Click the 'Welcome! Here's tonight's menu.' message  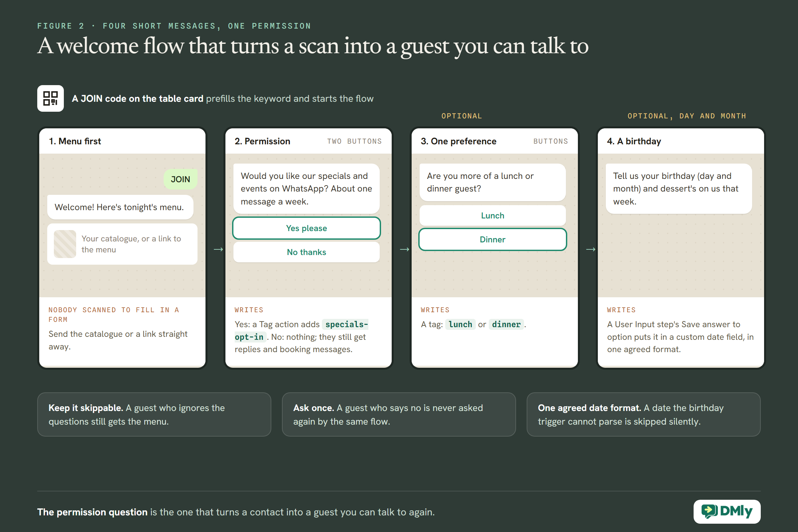point(120,207)
